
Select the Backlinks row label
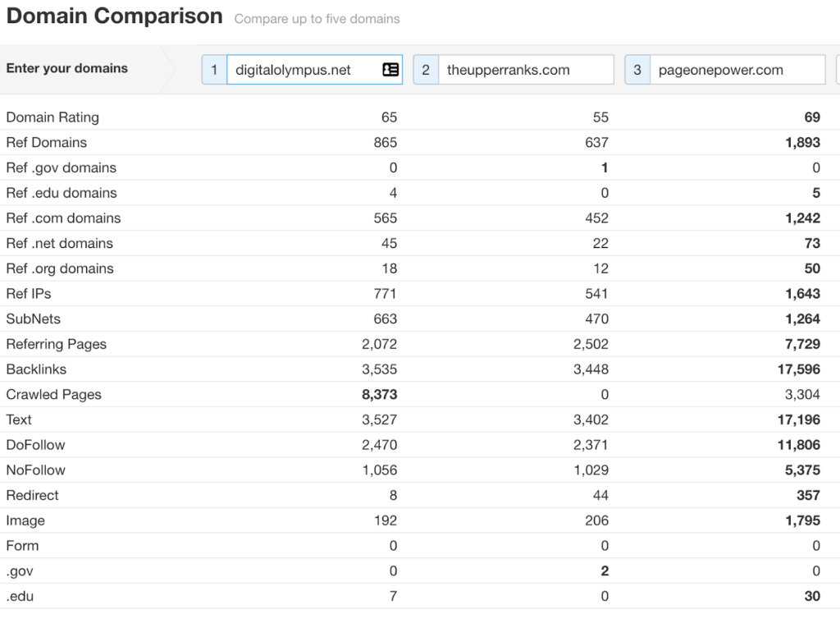coord(36,369)
